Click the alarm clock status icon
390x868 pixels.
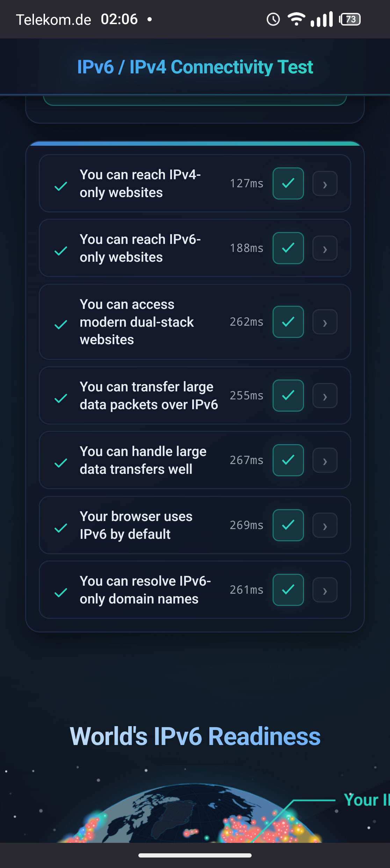(273, 20)
